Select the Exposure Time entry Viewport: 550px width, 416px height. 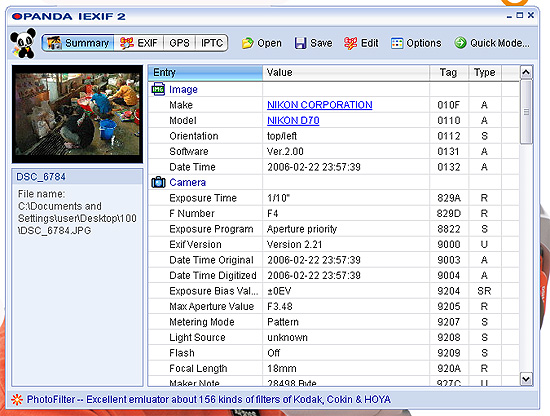[x=203, y=198]
